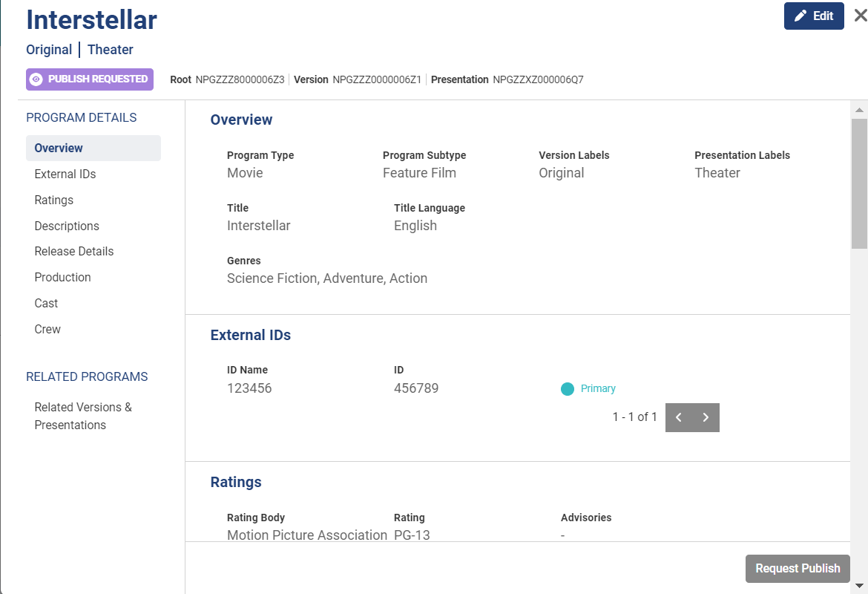Show the Crew section
Viewport: 868px width, 594px height.
click(47, 330)
